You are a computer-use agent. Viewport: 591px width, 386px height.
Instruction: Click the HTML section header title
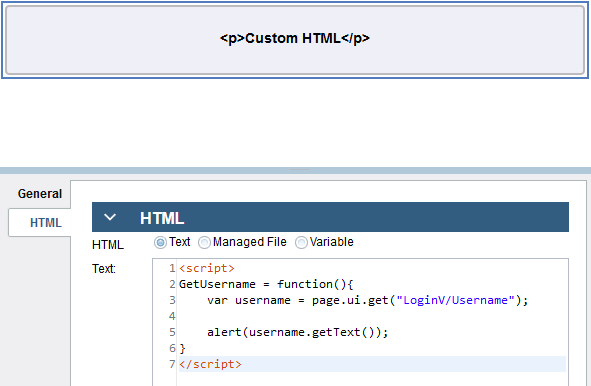tap(162, 218)
